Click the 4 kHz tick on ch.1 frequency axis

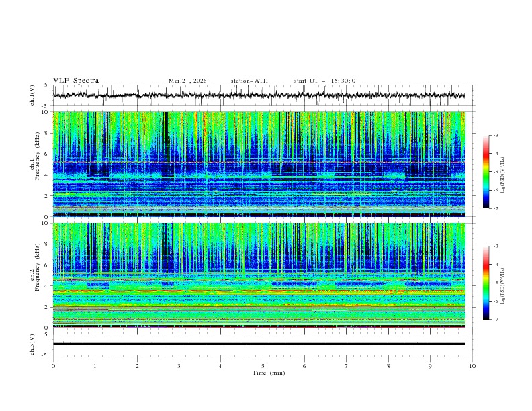[47, 175]
